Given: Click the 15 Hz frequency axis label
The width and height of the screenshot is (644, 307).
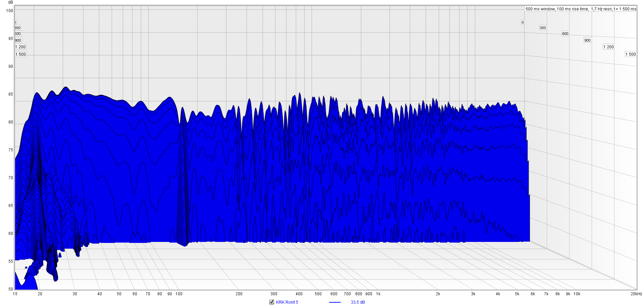Looking at the screenshot, I should [15, 294].
